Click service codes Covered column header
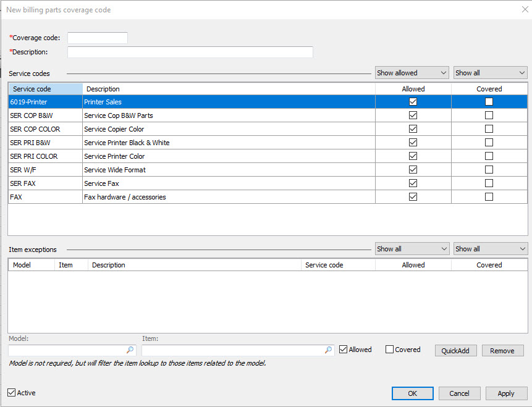 coord(489,89)
